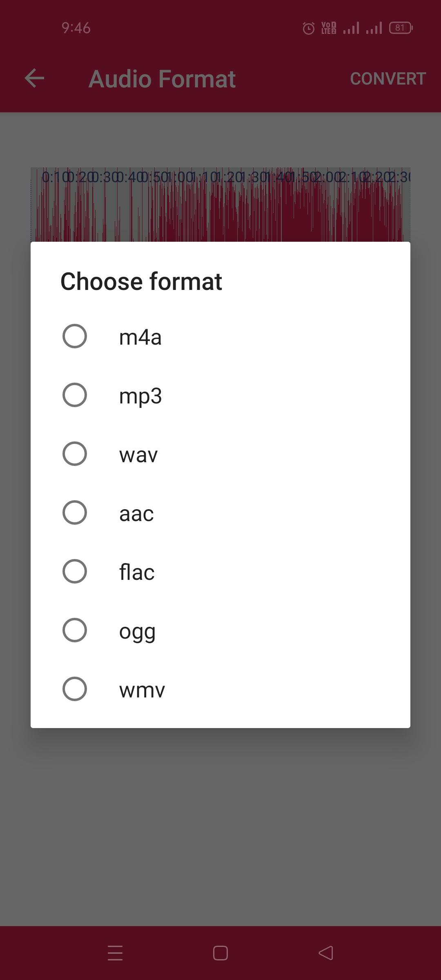Tap the alarm clock status icon
441x980 pixels.
309,28
